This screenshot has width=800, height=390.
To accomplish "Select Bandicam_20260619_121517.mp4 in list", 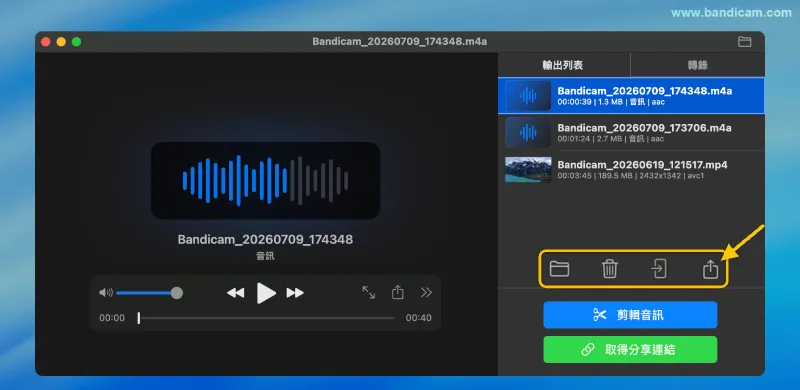I will click(x=631, y=169).
